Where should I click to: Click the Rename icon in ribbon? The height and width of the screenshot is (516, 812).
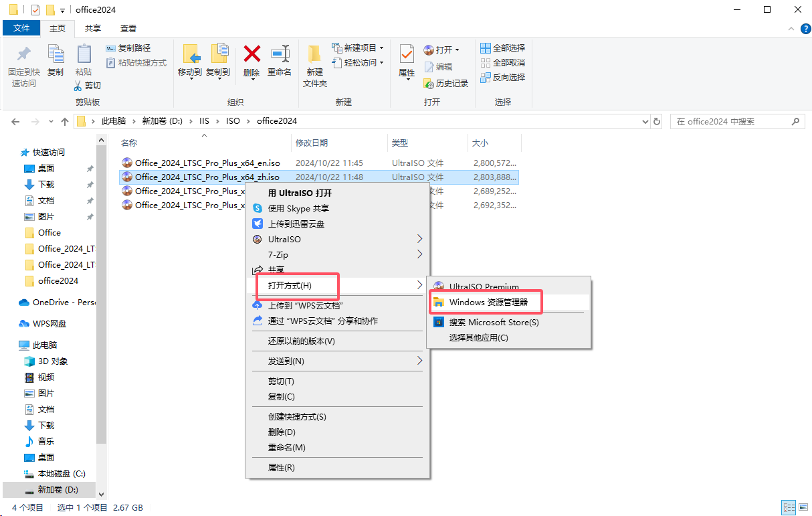tap(280, 55)
